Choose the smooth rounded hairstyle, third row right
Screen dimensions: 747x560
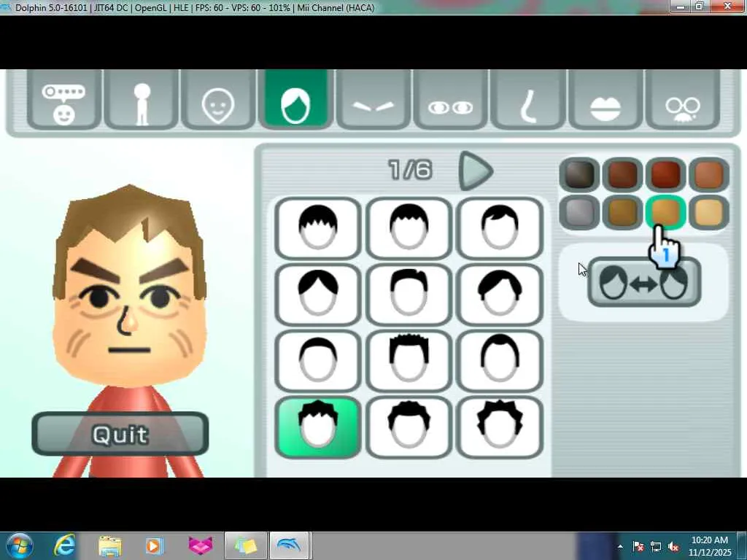click(499, 362)
